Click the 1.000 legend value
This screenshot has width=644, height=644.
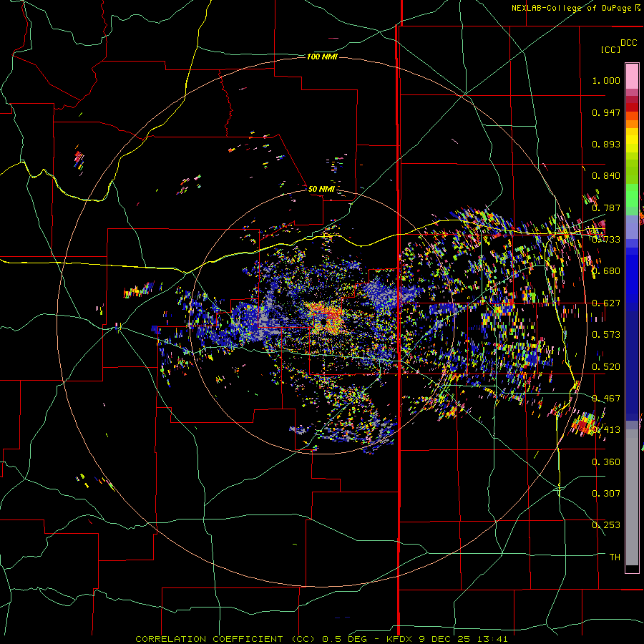606,80
